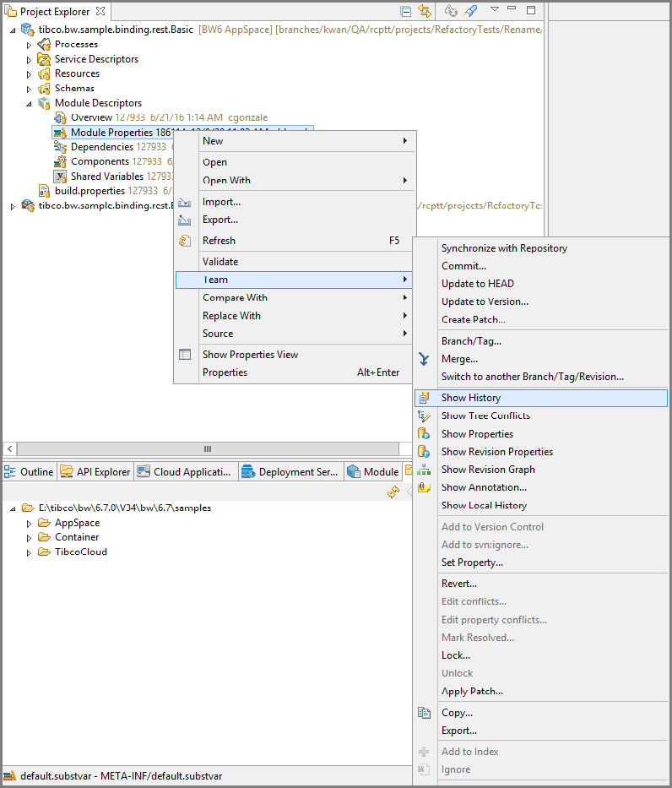The image size is (672, 788).
Task: Click the Show History icon
Action: coord(424,398)
